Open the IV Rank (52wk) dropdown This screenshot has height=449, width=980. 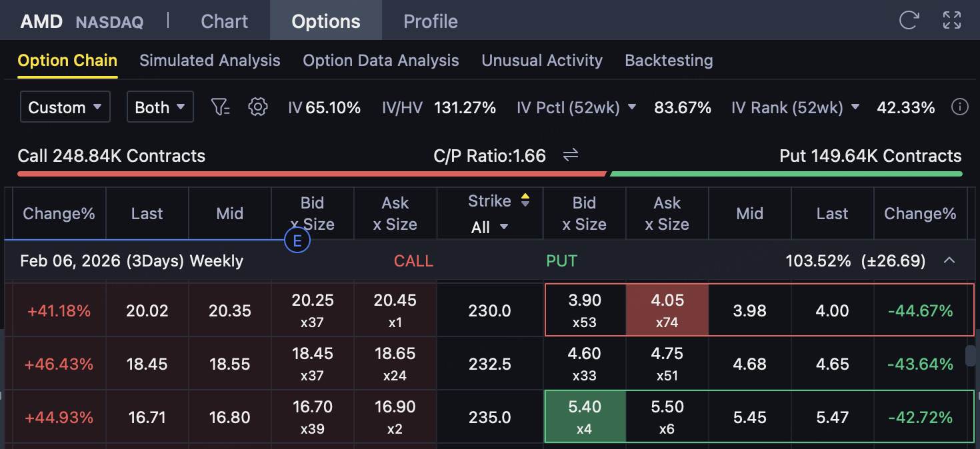855,107
